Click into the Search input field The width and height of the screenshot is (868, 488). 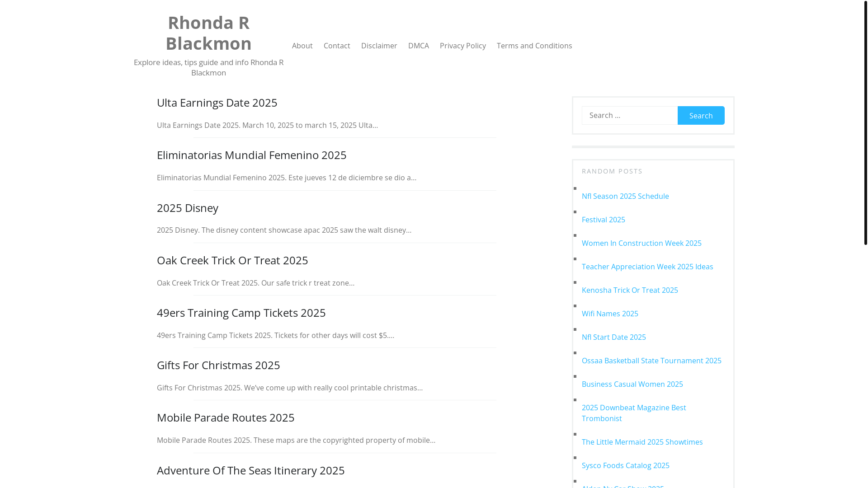pos(630,115)
